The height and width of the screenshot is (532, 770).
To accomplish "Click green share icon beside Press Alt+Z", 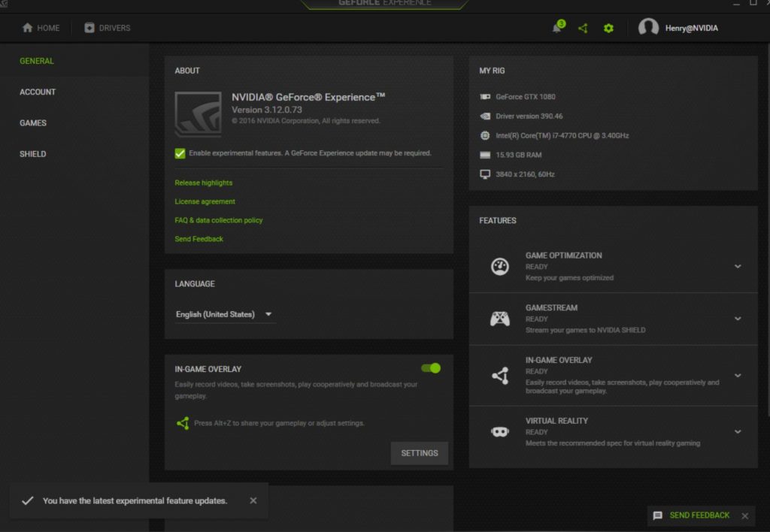I will (183, 423).
